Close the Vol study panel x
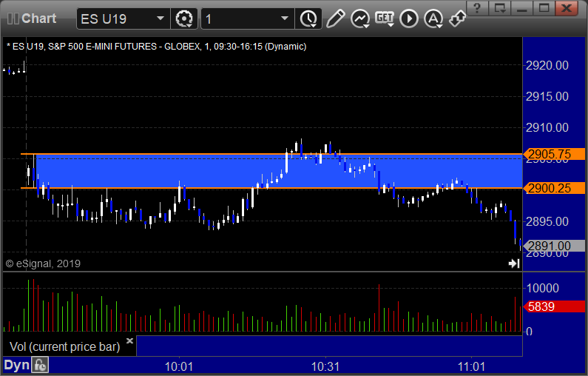Viewport: 588px width, 376px height. [129, 340]
